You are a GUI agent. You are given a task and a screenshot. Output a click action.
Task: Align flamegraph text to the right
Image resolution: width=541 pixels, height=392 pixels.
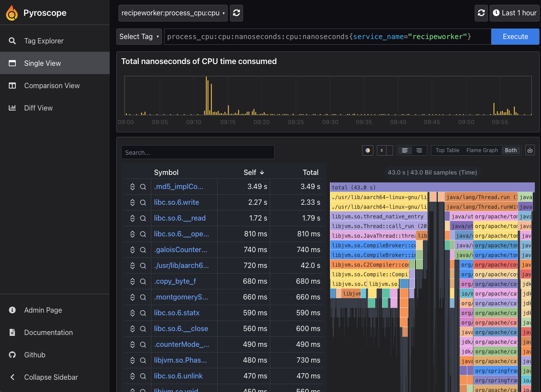coord(419,150)
